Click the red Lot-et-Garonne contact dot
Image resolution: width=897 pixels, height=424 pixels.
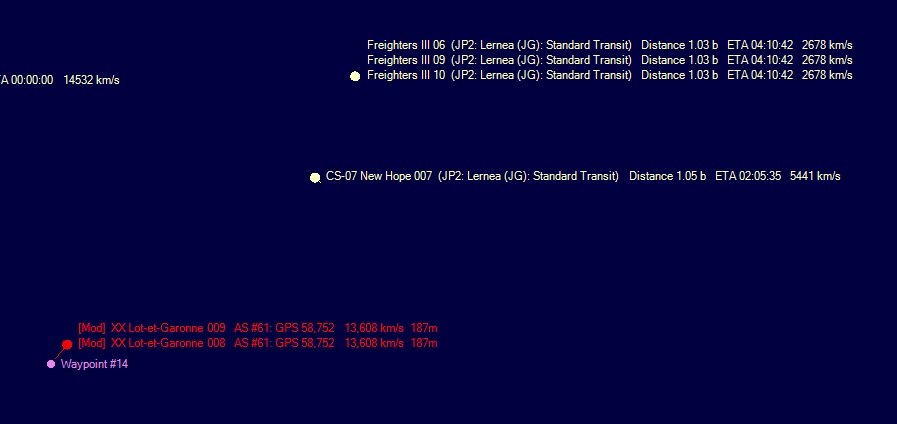pyautogui.click(x=67, y=344)
